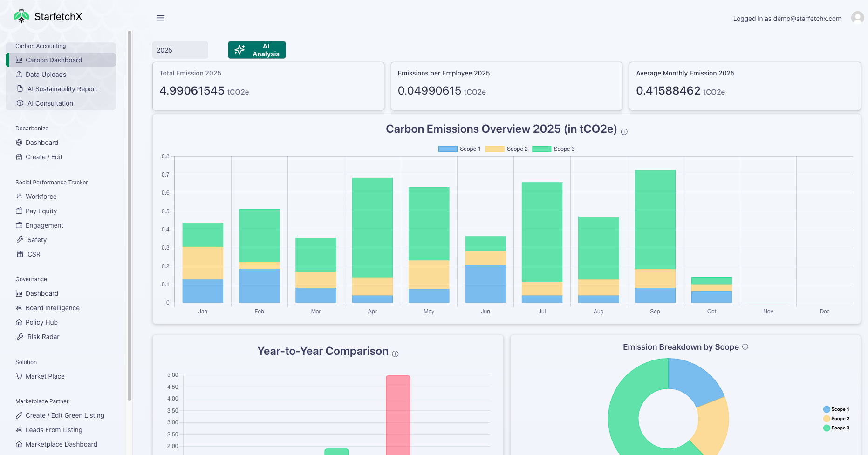Expand the sidebar with the hamburger menu
868x455 pixels.
[160, 18]
